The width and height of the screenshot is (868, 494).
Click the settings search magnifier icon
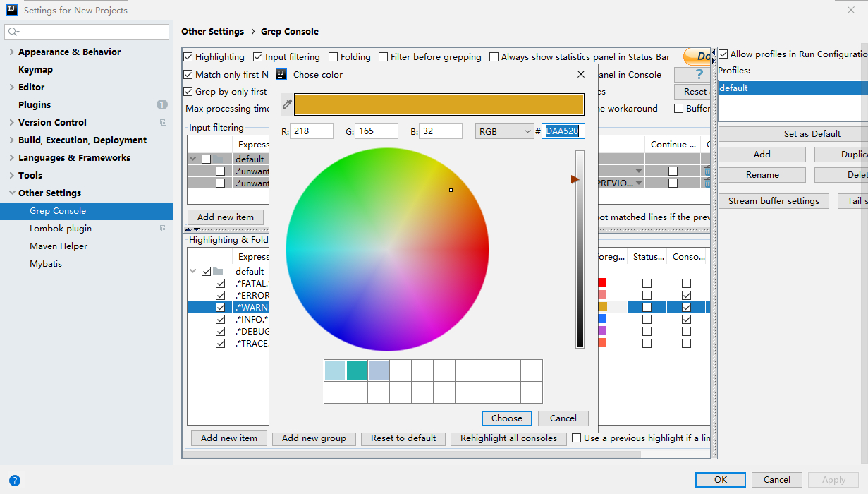[13, 32]
